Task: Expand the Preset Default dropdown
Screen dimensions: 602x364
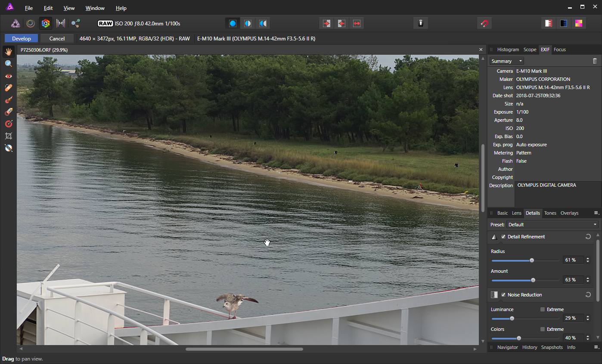Action: [552, 225]
